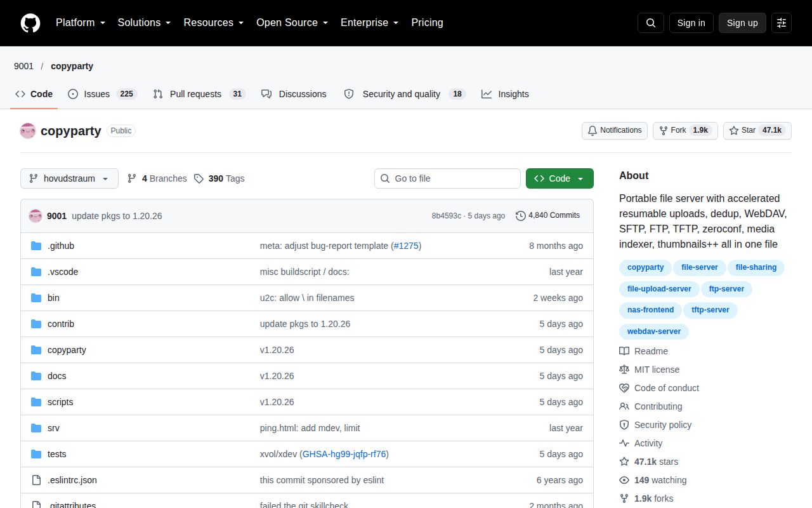This screenshot has width=812, height=508.
Task: Click the Security policy shield icon
Action: [x=624, y=425]
